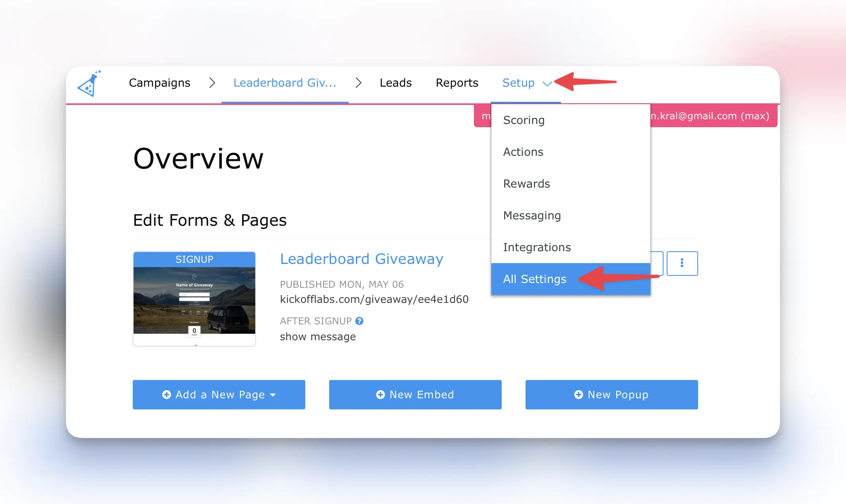
Task: Select Scoring from Setup menu
Action: coord(571,120)
